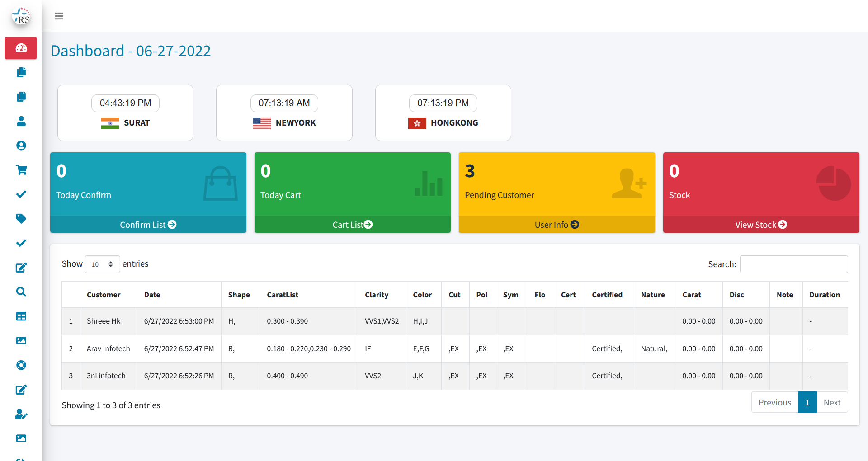Open the first edit pencil sidebar icon
Screen dimensions: 868x461
click(21, 268)
